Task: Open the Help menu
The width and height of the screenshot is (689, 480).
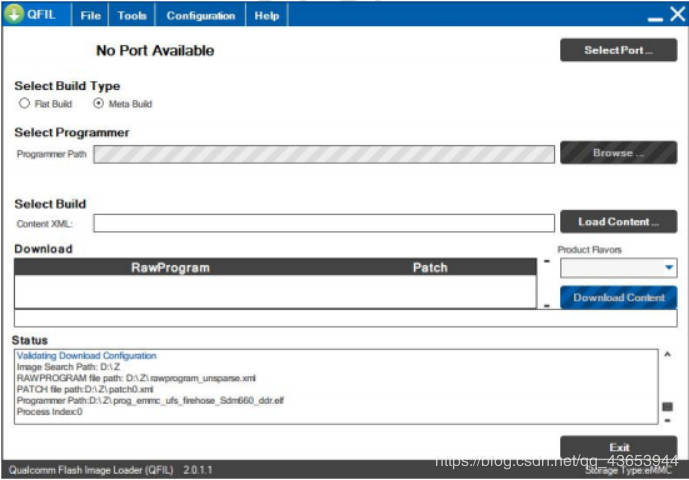Action: click(x=267, y=15)
